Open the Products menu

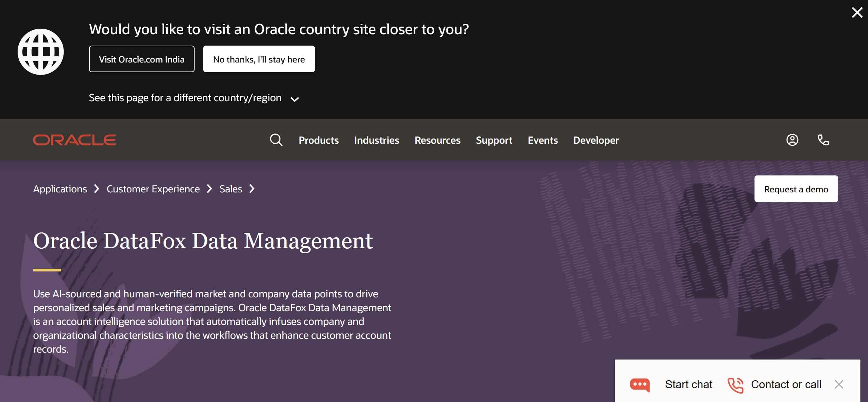319,140
